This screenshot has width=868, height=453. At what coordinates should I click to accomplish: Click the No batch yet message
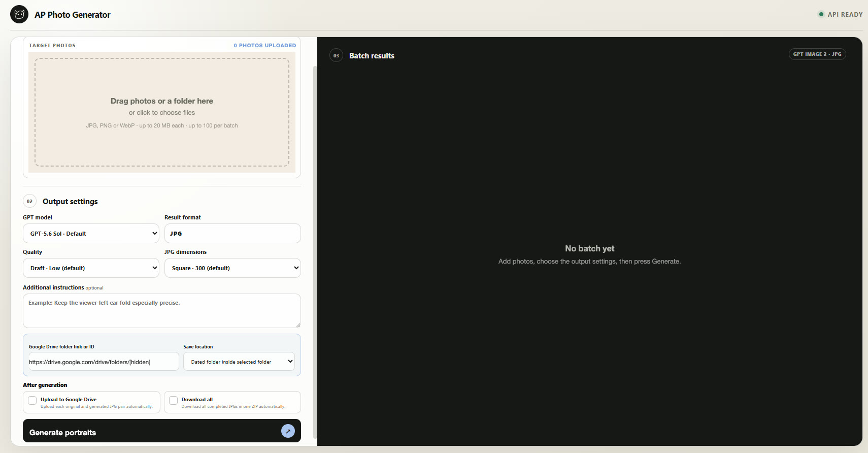pyautogui.click(x=590, y=248)
